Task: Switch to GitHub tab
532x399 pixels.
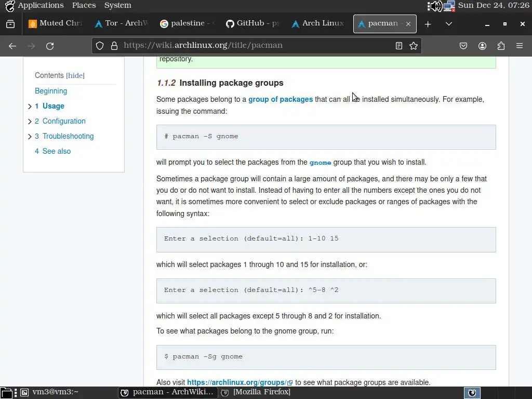Action: click(253, 24)
